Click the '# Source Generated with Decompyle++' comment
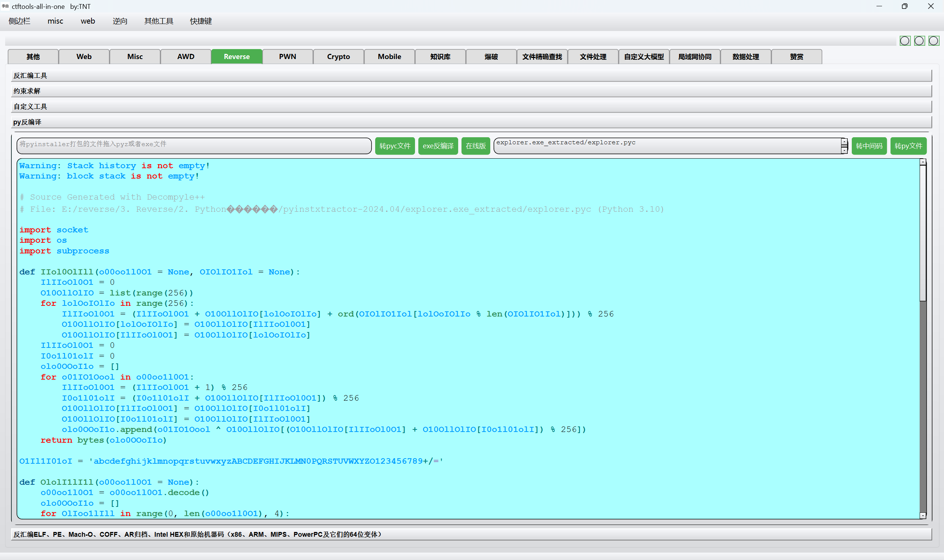Screen dimensions: 944x560 (x=112, y=197)
